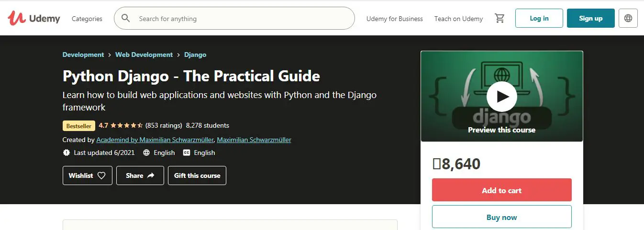Add the course to cart
Screen dimensions: 644x230
[x=501, y=190]
